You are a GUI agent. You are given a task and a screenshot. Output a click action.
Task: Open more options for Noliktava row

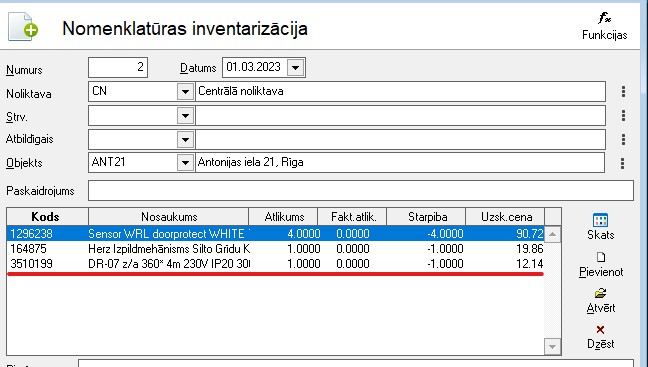tap(623, 91)
